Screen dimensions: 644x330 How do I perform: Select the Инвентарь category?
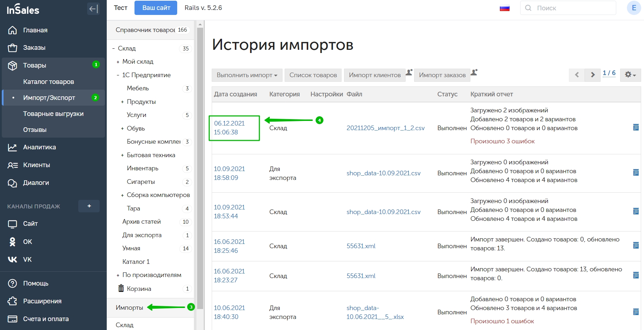143,168
